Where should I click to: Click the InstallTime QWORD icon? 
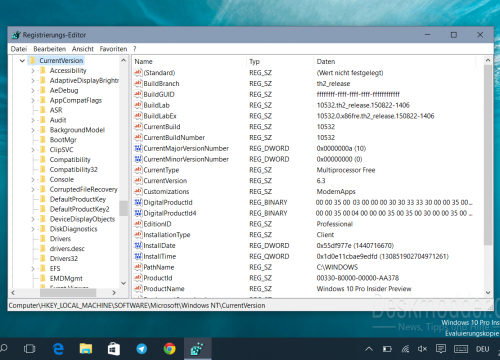(x=138, y=256)
